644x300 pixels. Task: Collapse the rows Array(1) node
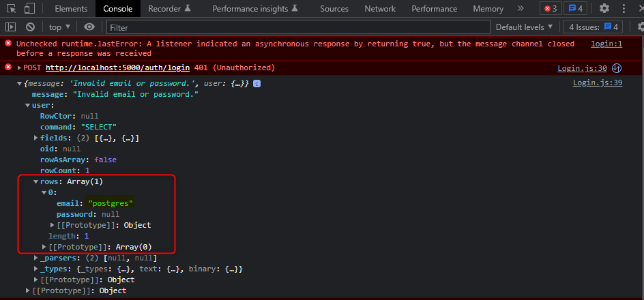click(x=36, y=181)
